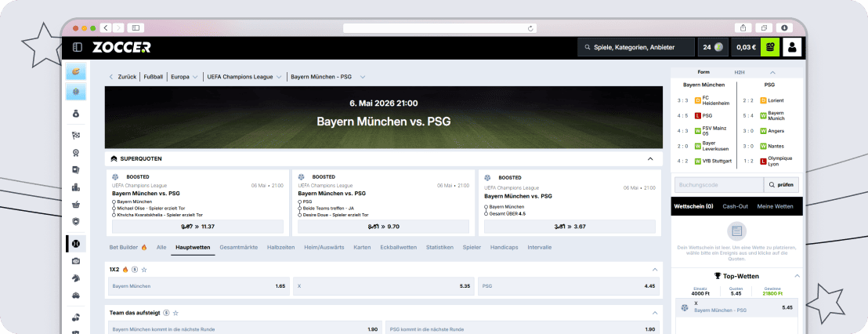Select the Gesamtmärkte tab

coord(239,248)
